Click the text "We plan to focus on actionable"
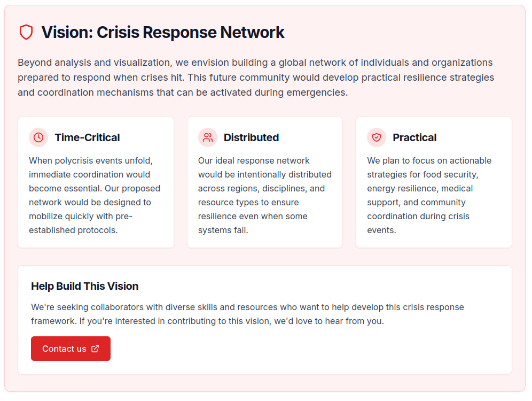This screenshot has width=532, height=401. (429, 160)
